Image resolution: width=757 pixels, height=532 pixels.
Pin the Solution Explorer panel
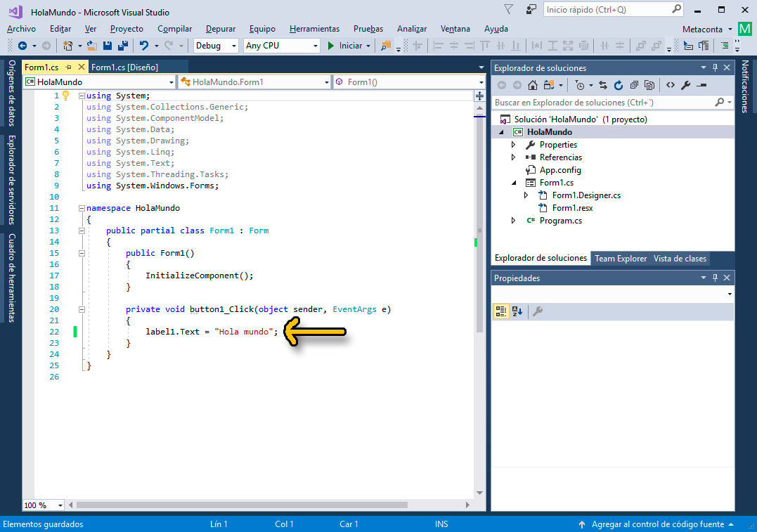(x=715, y=67)
